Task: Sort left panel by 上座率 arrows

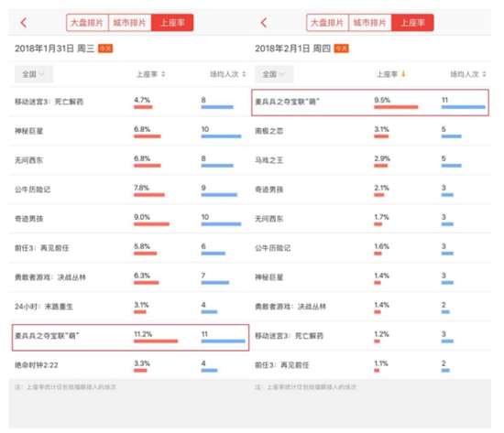Action: coord(163,74)
